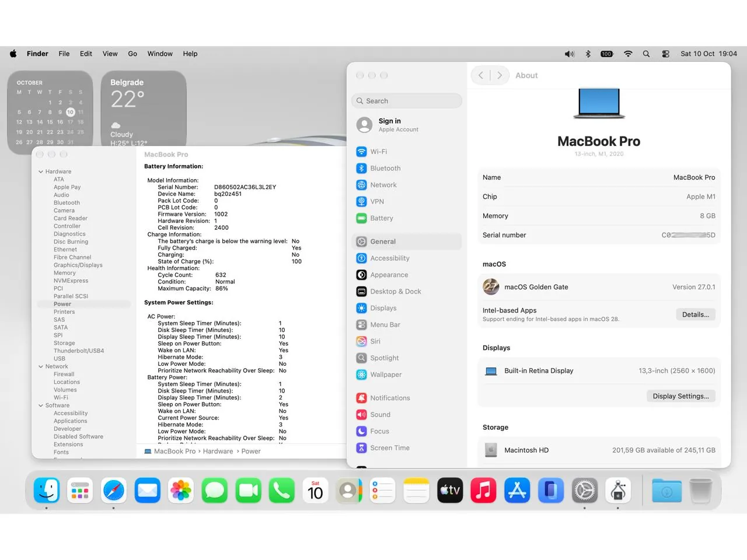Collapse the Hardware section in System Information
This screenshot has width=747, height=560.
pos(41,171)
